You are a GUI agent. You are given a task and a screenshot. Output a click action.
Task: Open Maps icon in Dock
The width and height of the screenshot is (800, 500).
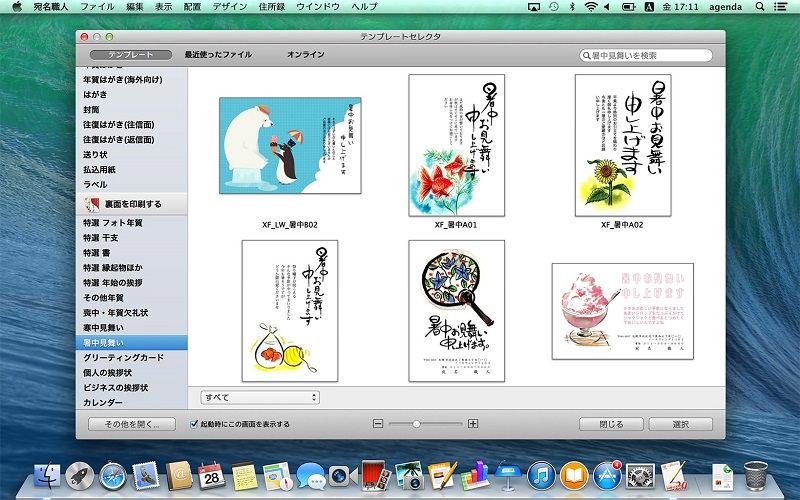[278, 477]
